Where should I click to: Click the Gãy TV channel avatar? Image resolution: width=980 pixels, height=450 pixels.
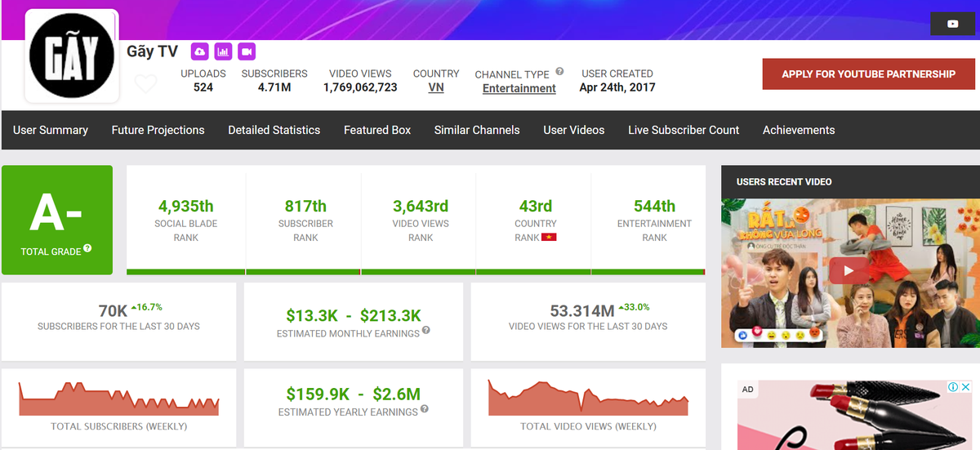72,57
